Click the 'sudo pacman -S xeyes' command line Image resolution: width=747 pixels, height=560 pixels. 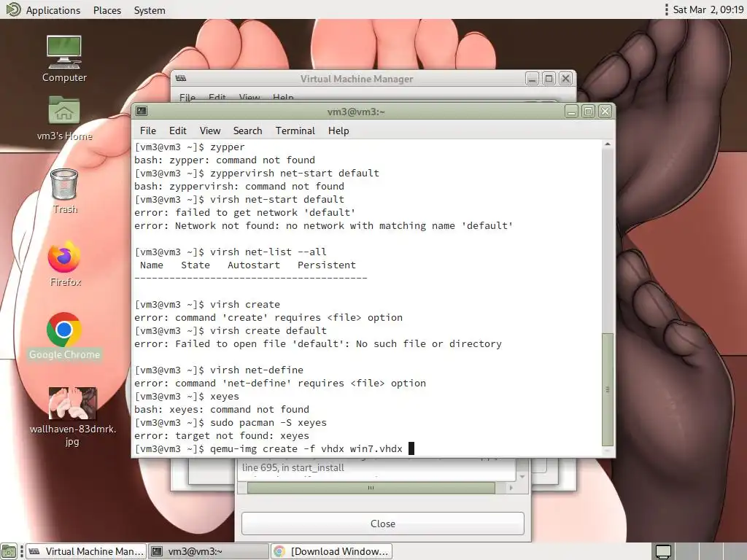231,422
